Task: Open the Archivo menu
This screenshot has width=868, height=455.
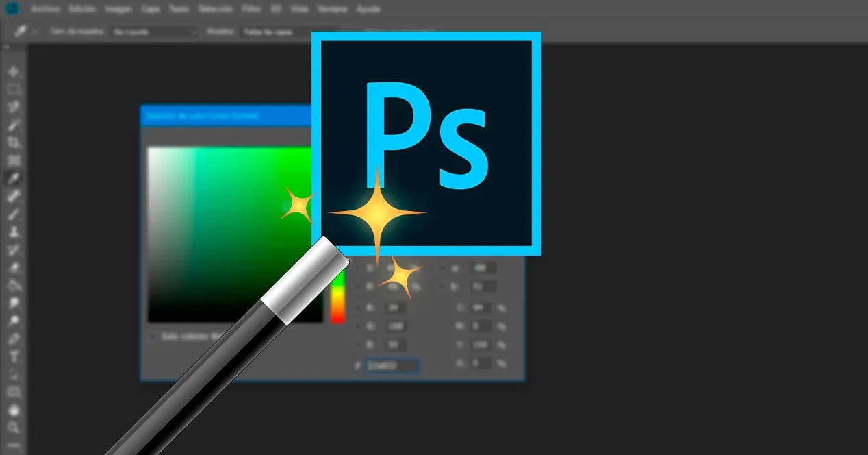Action: point(45,10)
